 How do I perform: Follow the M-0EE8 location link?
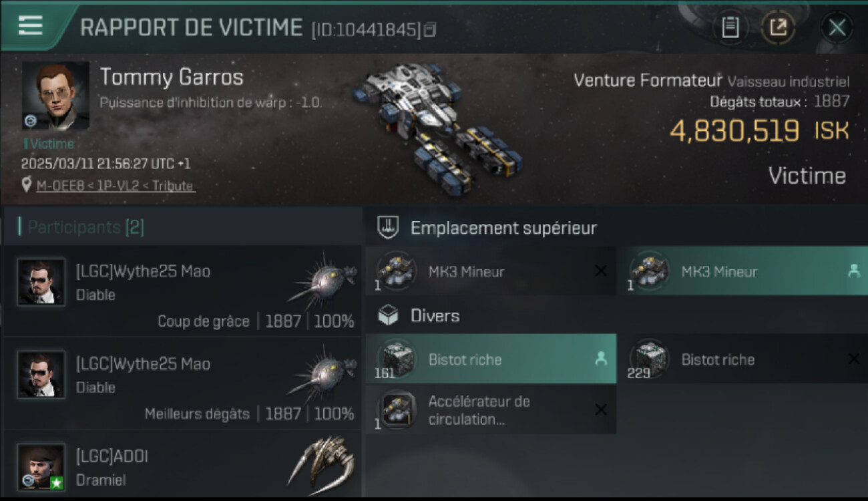pos(116,186)
